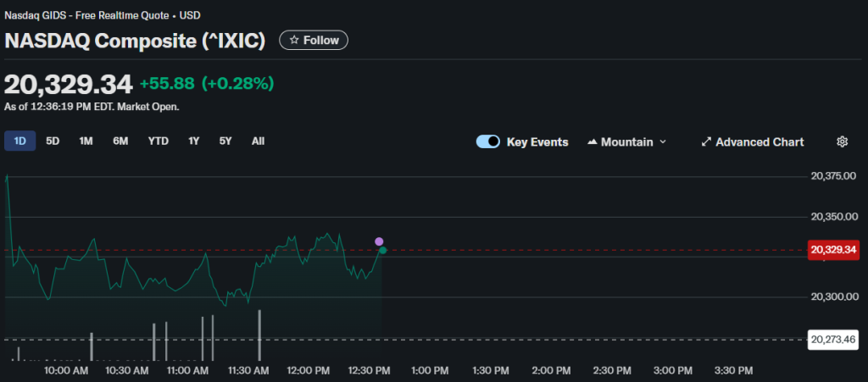Select the 1Y time range
The height and width of the screenshot is (382, 868).
[x=194, y=141]
